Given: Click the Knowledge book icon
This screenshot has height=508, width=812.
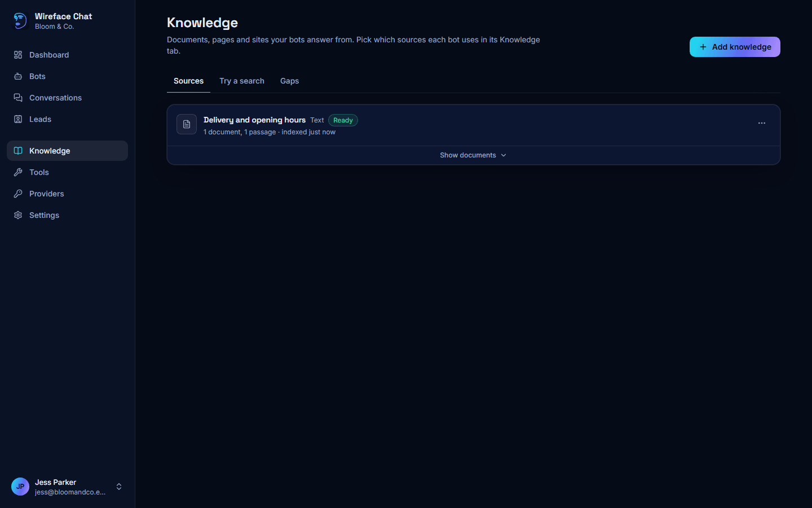Looking at the screenshot, I should tap(18, 151).
